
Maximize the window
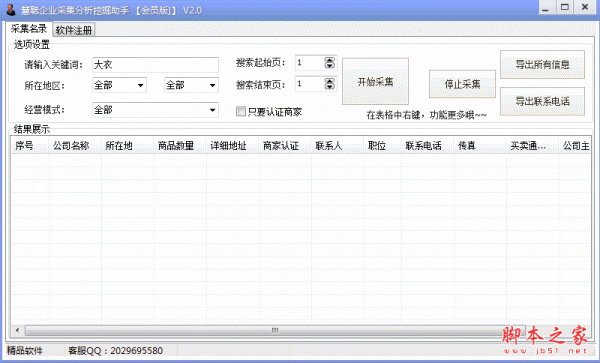click(565, 7)
